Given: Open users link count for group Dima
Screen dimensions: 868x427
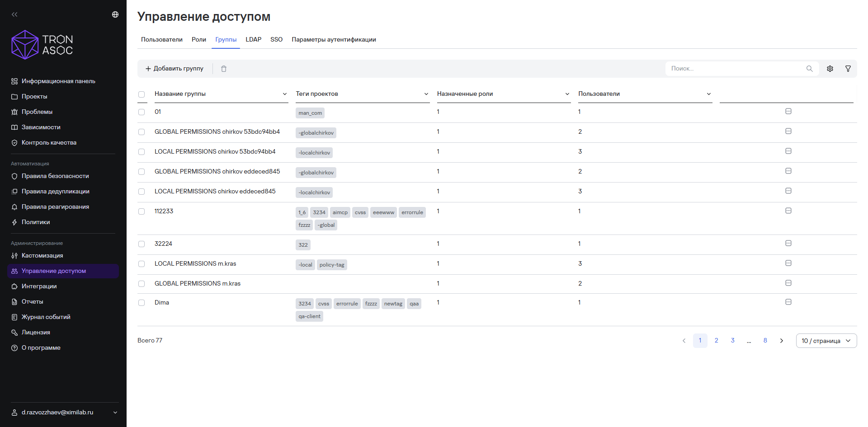Looking at the screenshot, I should pyautogui.click(x=580, y=303).
